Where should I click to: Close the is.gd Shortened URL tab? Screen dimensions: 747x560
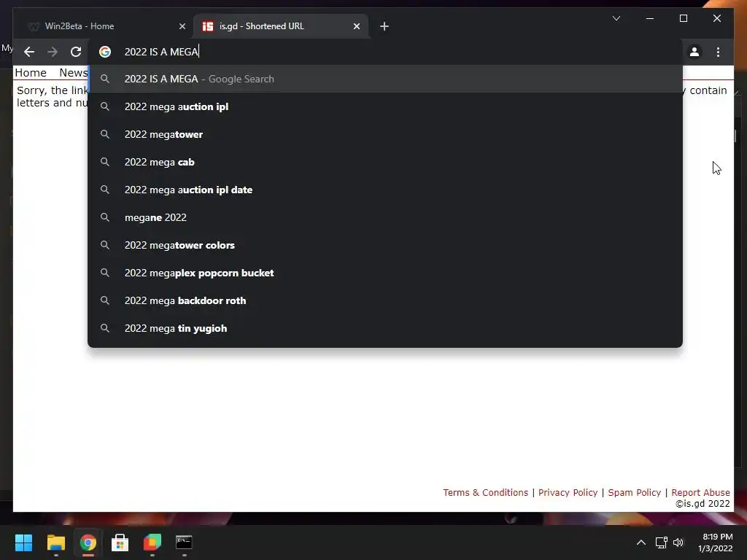pyautogui.click(x=356, y=27)
